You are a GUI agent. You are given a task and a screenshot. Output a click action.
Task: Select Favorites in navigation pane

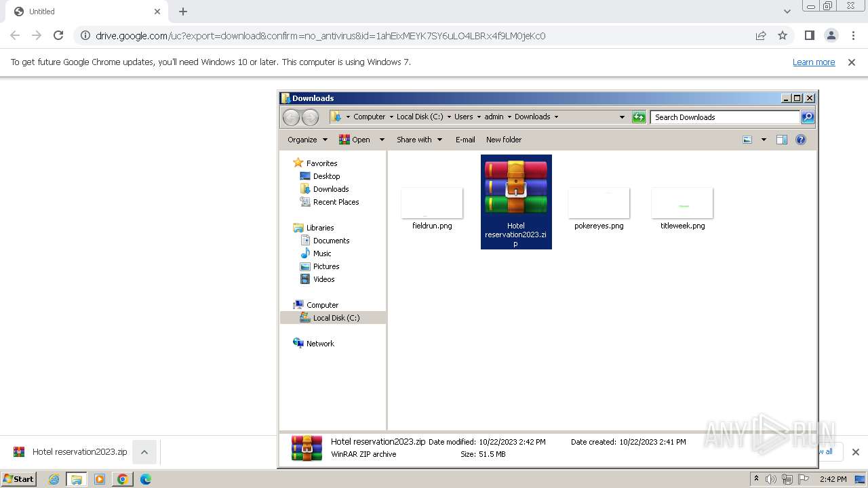321,163
